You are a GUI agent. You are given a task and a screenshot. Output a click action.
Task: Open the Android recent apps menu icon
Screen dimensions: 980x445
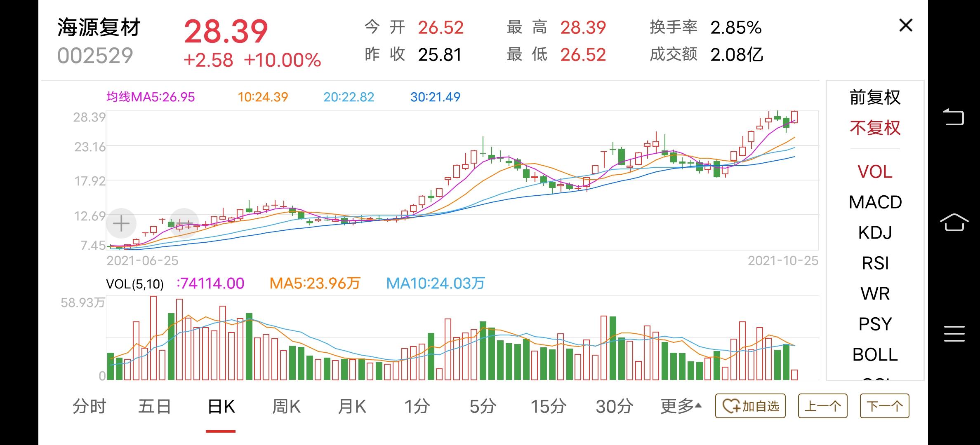coord(954,333)
